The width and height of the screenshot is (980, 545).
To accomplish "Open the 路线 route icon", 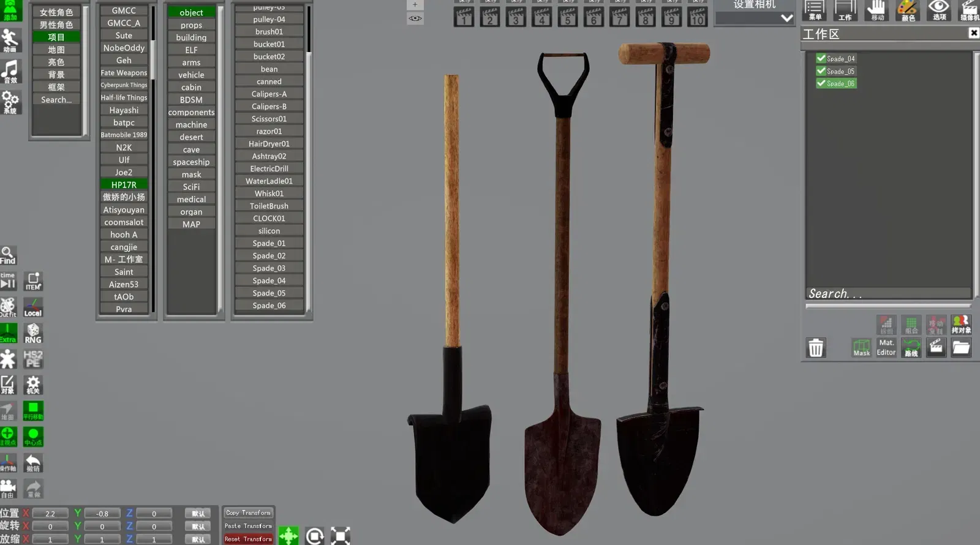I will pos(911,348).
